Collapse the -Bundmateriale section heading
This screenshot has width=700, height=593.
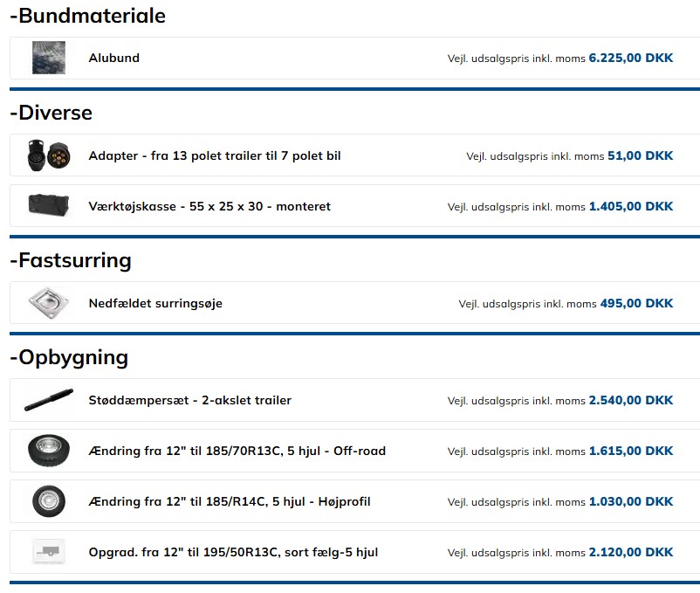[87, 16]
